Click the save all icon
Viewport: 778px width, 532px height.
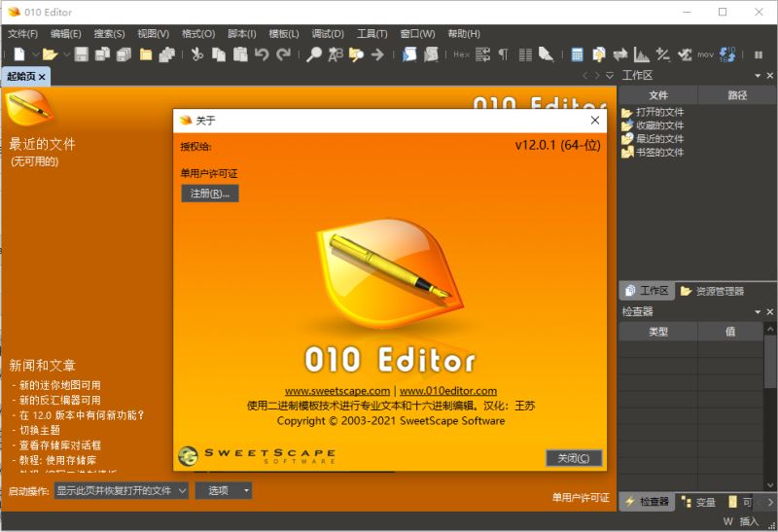tap(124, 54)
